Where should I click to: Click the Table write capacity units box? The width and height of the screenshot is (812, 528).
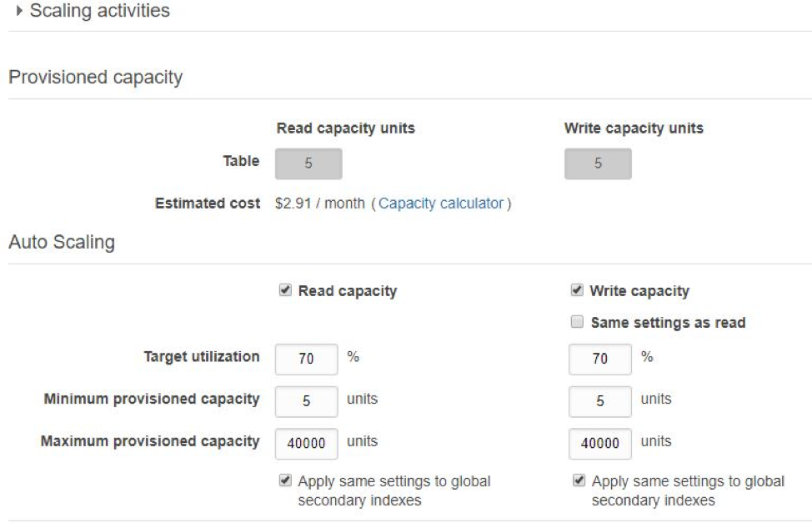click(598, 163)
